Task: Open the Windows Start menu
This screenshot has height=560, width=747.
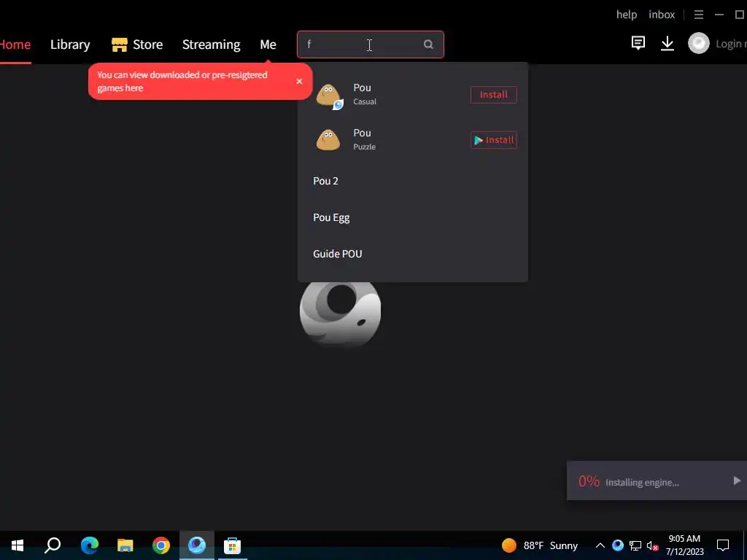Action: click(18, 545)
